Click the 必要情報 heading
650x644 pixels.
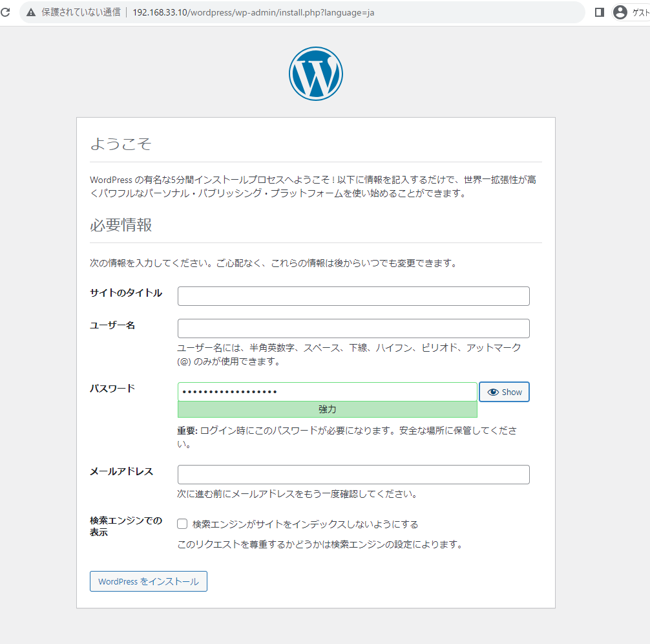(x=121, y=225)
